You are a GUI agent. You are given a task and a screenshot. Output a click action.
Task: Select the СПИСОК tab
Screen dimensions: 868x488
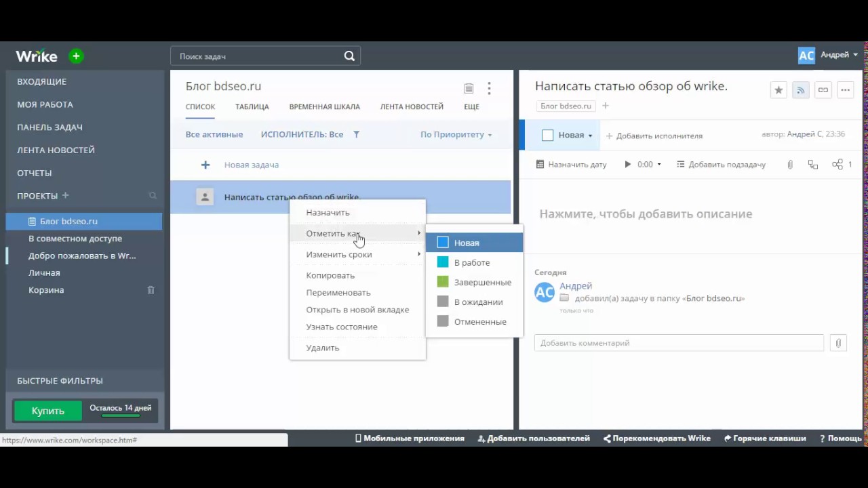point(200,106)
